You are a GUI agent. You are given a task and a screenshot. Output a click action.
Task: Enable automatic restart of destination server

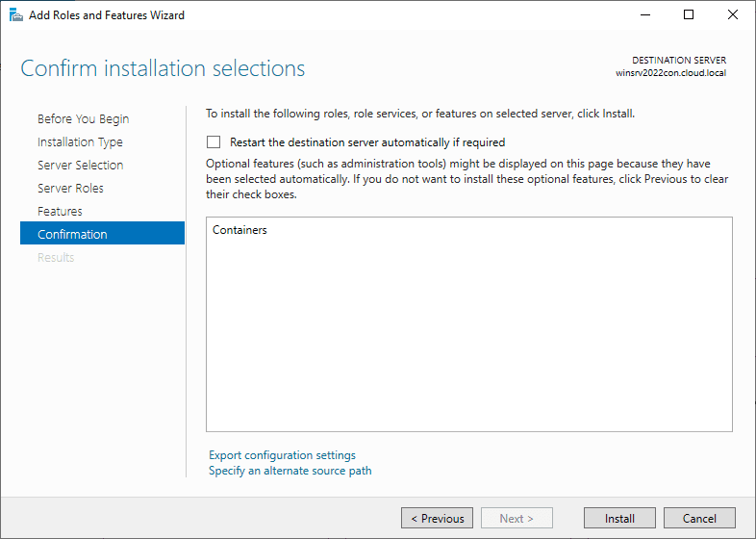coord(214,142)
